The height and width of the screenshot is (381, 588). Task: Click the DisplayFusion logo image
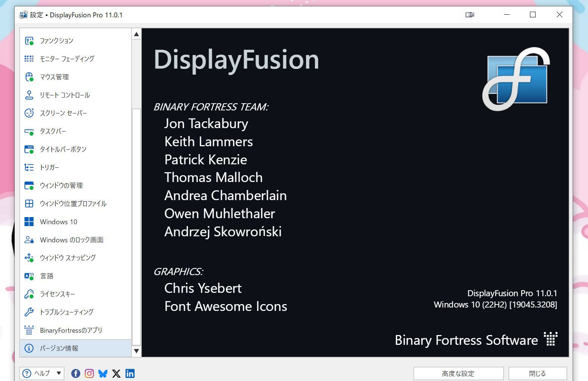(516, 79)
